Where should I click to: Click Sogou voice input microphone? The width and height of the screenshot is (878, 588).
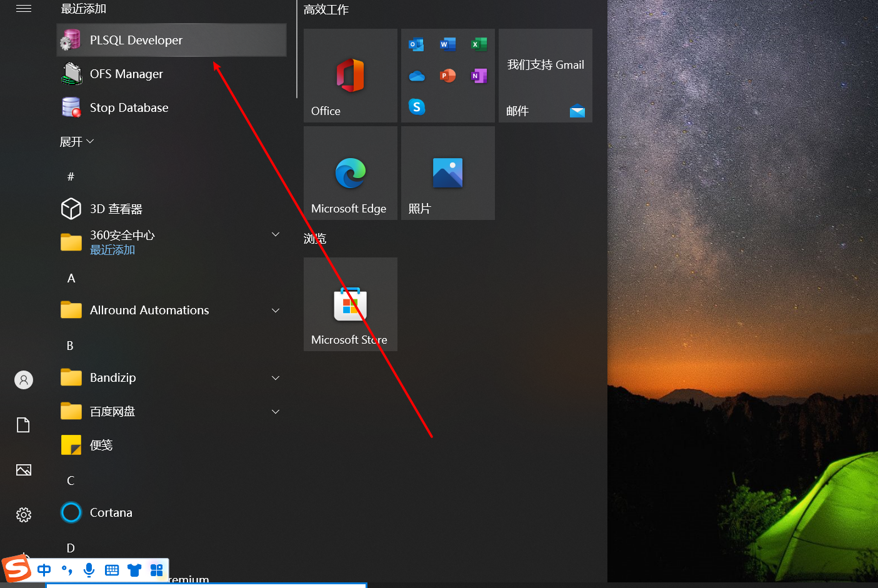click(x=89, y=570)
